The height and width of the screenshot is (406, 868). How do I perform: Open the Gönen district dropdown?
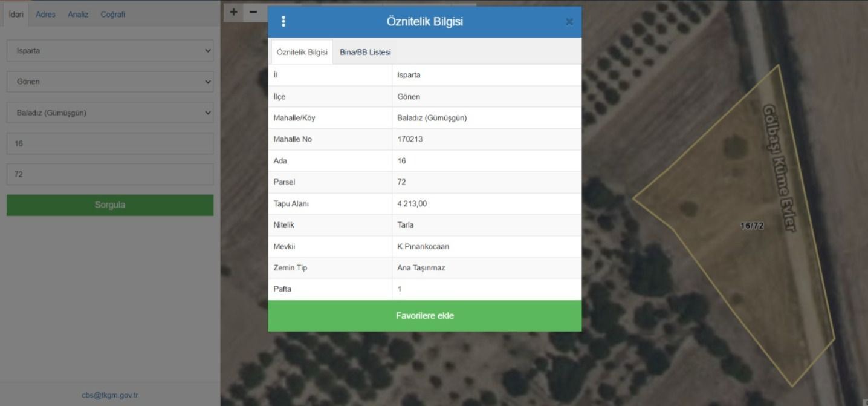pos(109,81)
